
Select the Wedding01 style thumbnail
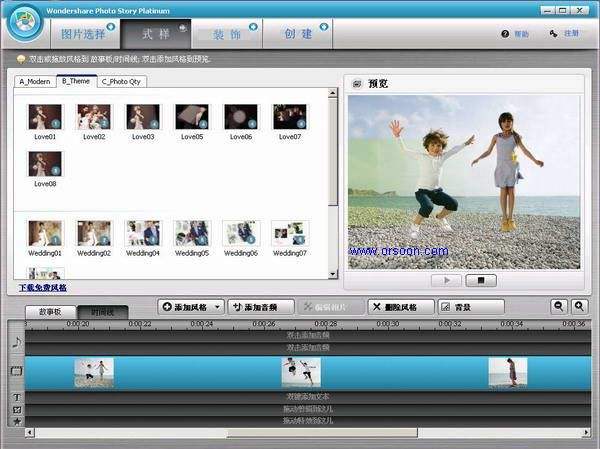(45, 233)
